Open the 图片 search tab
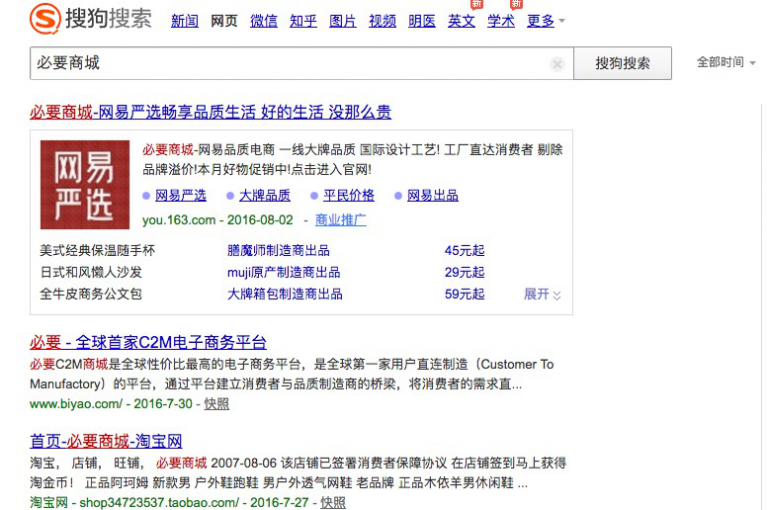Screen dimensions: 768x510 coord(342,21)
